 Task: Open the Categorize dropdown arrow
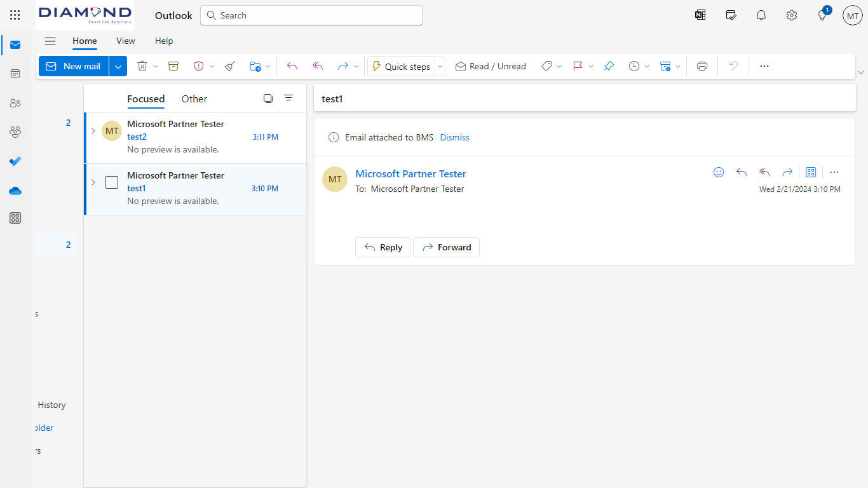click(x=559, y=66)
